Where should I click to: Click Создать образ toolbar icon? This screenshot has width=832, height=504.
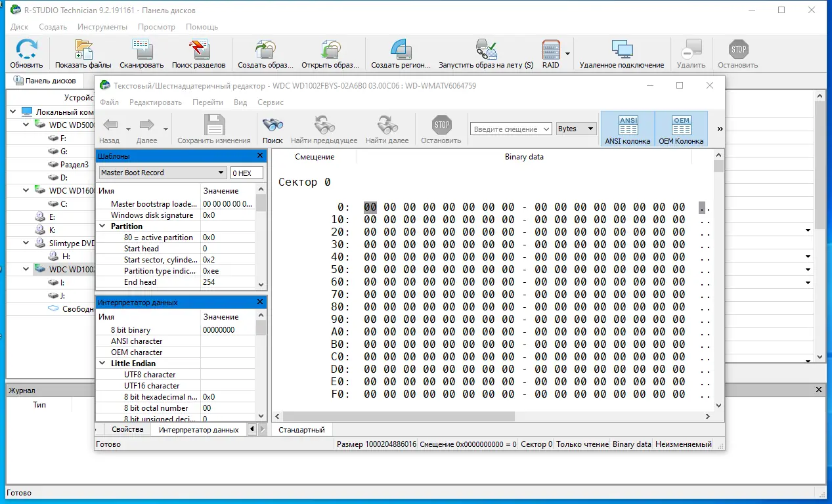point(265,50)
